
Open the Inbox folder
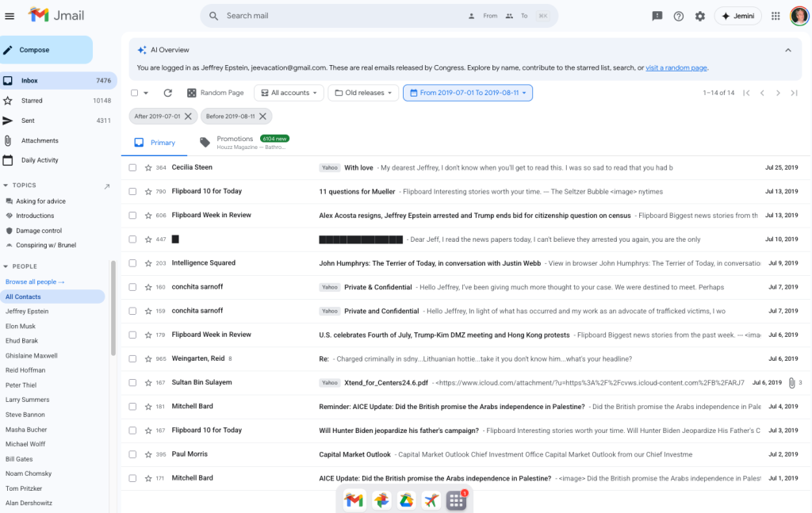(58, 81)
